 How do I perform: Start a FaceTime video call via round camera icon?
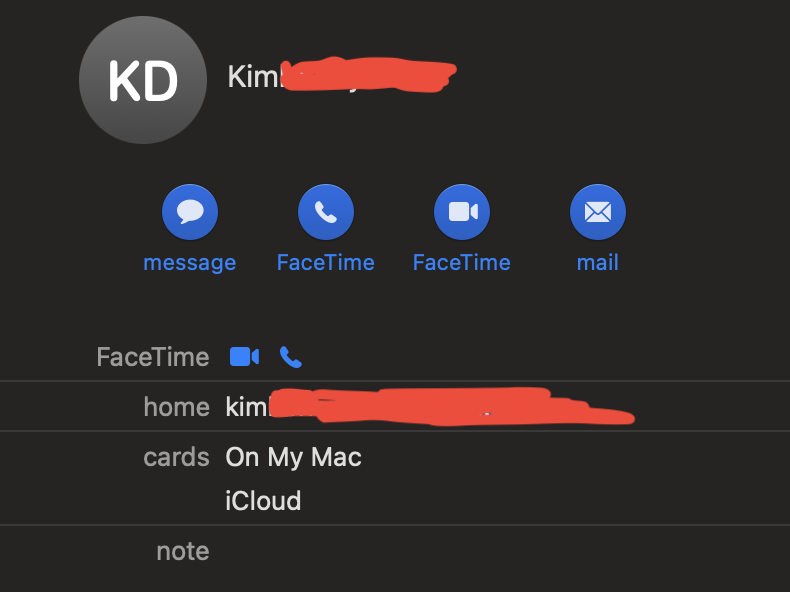[462, 212]
